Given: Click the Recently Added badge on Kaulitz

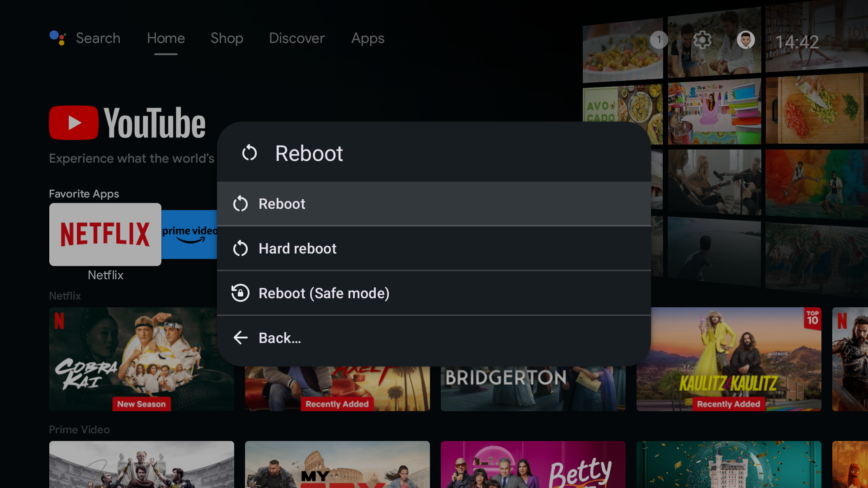Looking at the screenshot, I should click(729, 404).
